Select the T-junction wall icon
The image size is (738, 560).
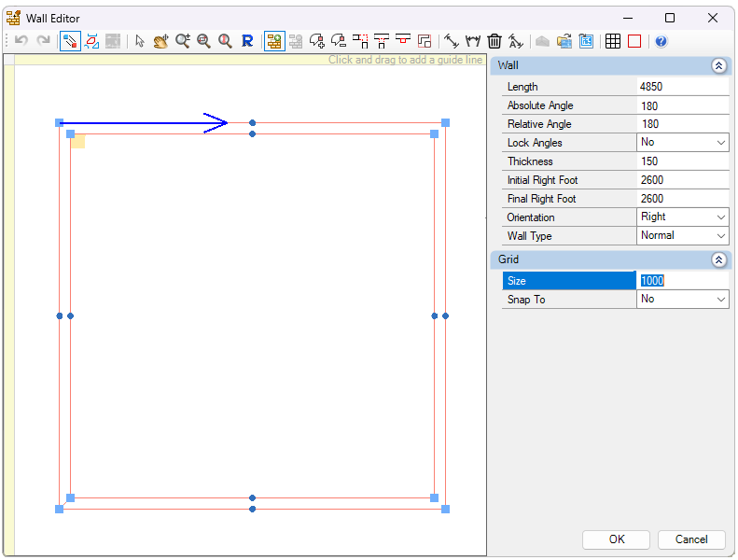tap(382, 41)
